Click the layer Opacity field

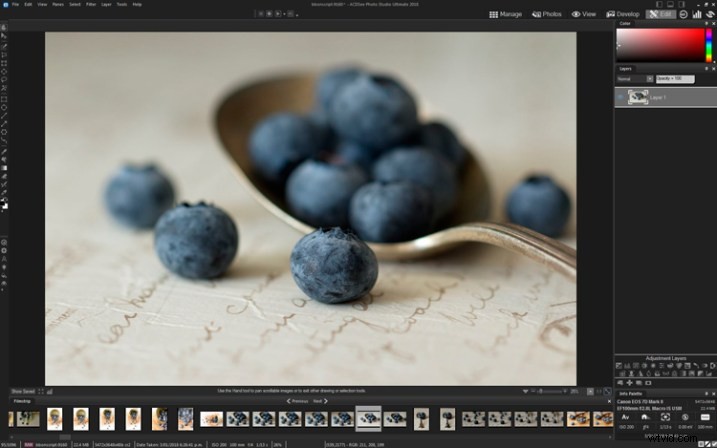coord(675,79)
